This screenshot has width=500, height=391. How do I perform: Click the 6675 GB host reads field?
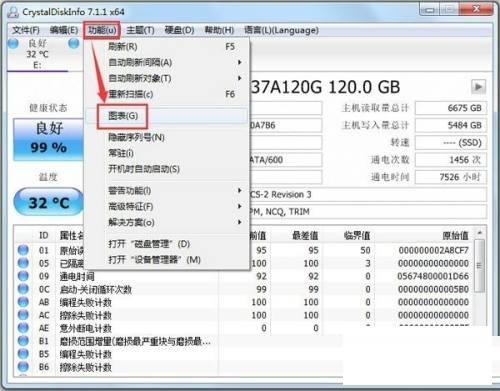coord(451,108)
